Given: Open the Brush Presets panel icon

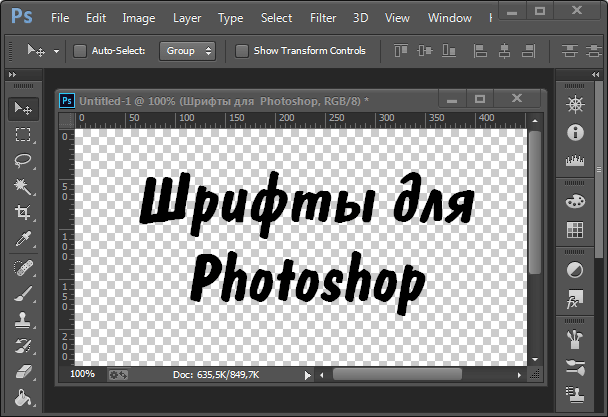Looking at the screenshot, I should (575, 367).
